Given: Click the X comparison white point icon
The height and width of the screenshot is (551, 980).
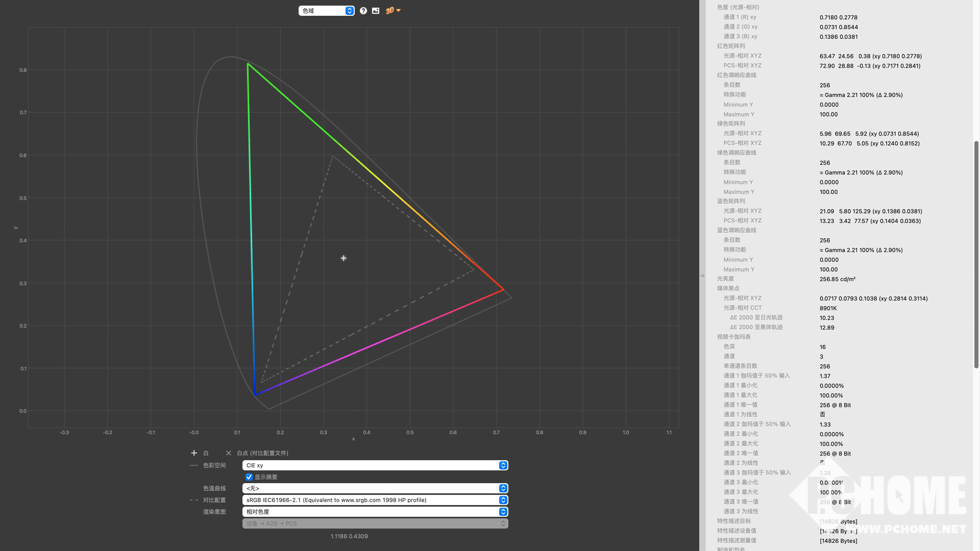Looking at the screenshot, I should click(229, 453).
